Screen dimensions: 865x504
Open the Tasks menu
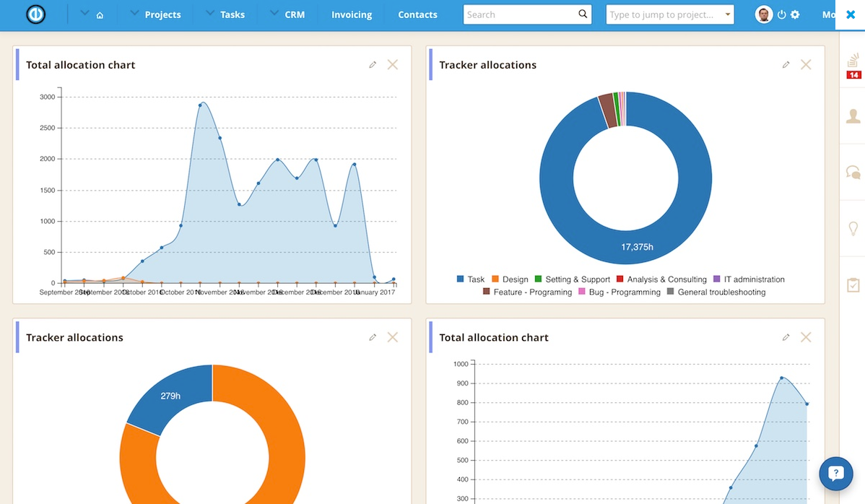point(232,15)
